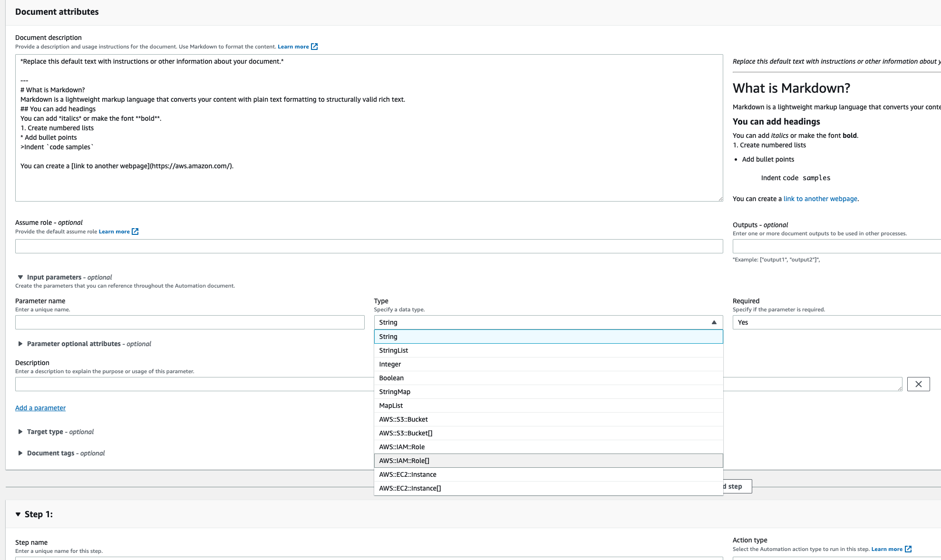Collapse the Step 1 section
The height and width of the screenshot is (560, 941).
[18, 514]
